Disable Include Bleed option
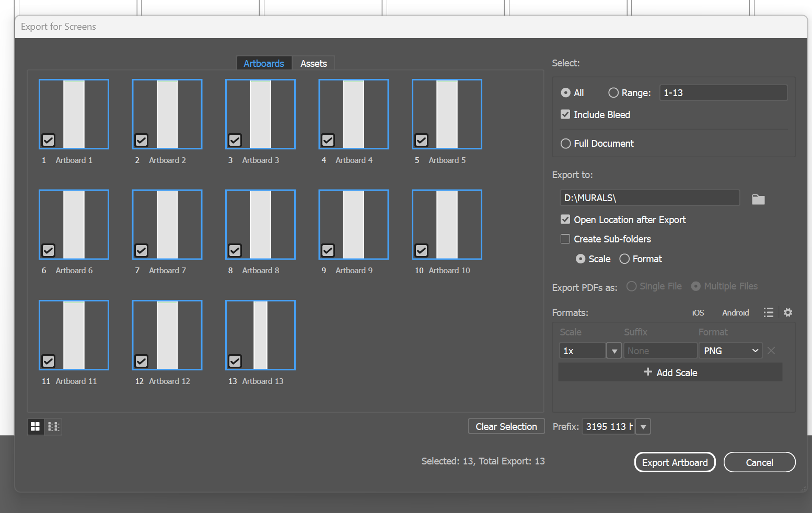812x513 pixels. pyautogui.click(x=565, y=114)
